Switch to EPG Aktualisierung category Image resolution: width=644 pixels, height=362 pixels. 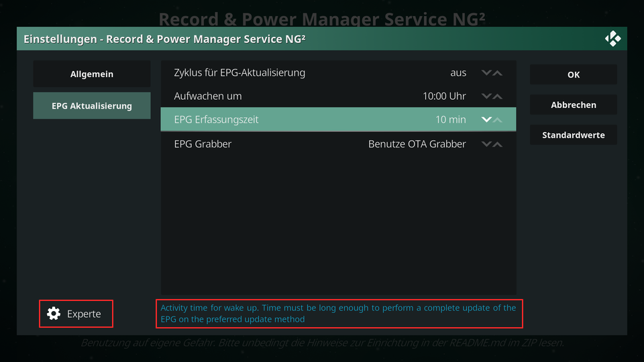[92, 105]
